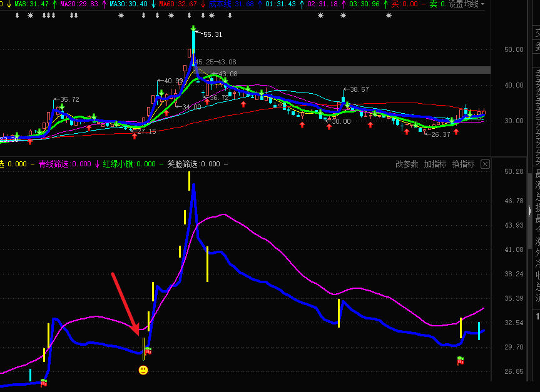540x392 pixels.
Task: Click the 50.28 indicator axis value
Action: coord(514,171)
